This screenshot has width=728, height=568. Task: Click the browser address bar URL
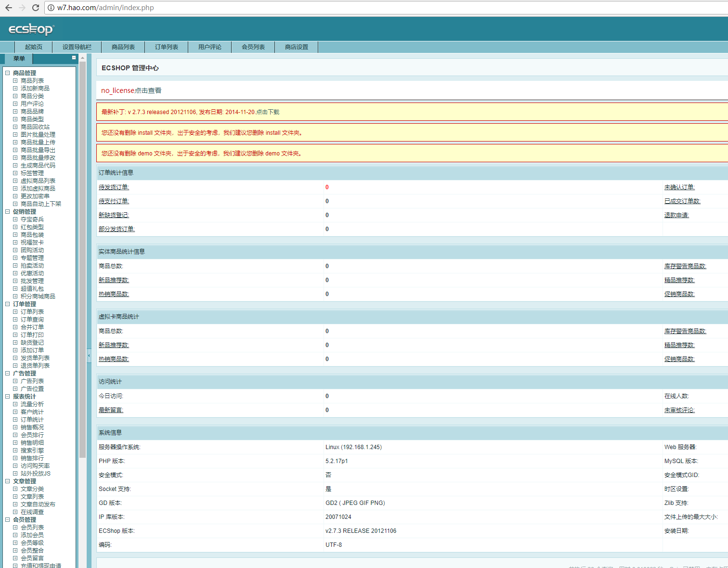[105, 8]
